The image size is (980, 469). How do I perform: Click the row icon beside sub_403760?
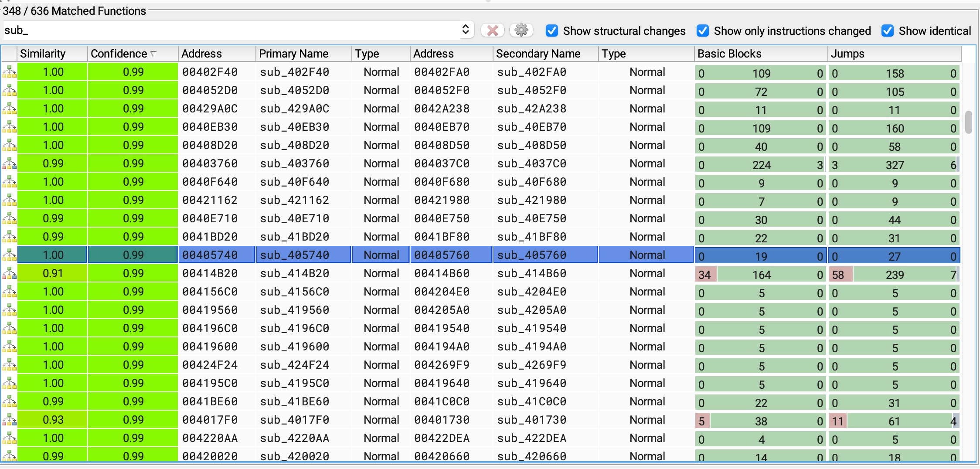9,163
